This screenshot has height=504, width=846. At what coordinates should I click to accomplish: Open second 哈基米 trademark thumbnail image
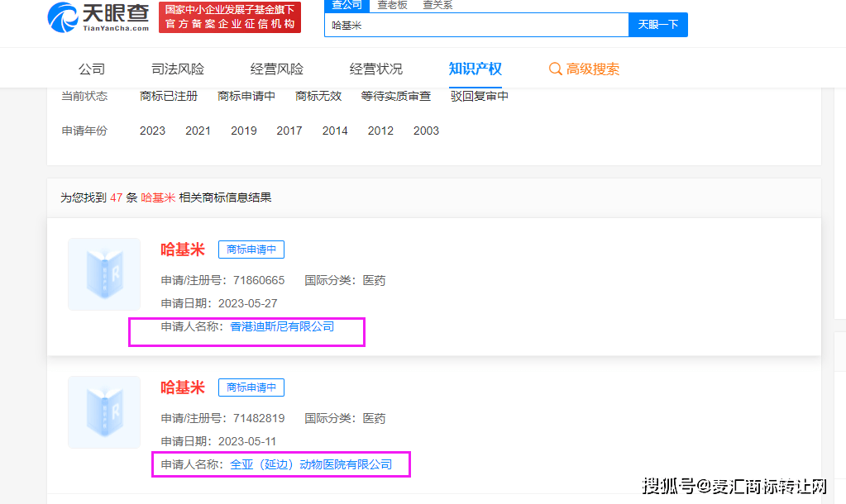coord(104,412)
